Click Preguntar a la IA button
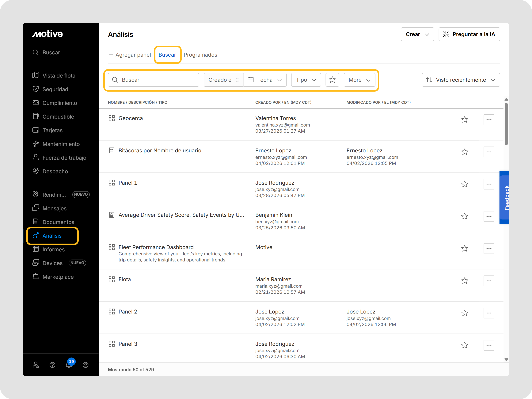Image resolution: width=532 pixels, height=399 pixels. tap(469, 34)
